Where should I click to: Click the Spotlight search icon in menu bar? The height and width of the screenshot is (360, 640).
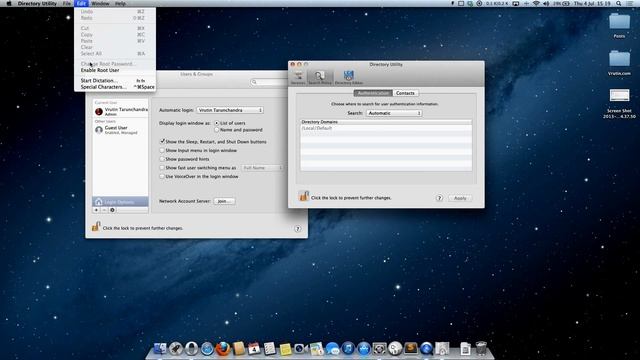click(619, 3)
